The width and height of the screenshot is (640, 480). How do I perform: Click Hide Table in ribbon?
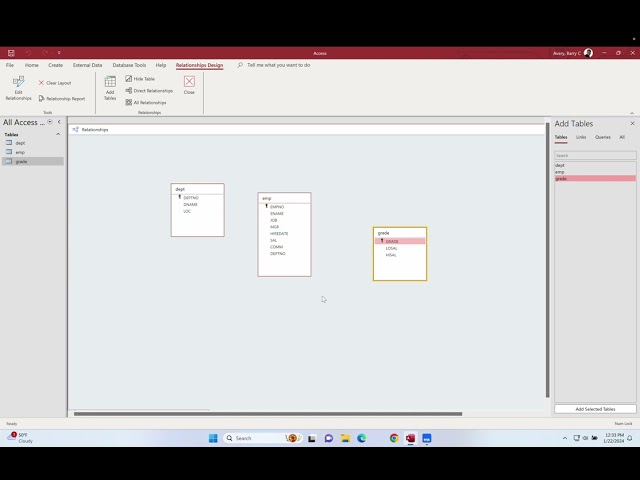[140, 78]
